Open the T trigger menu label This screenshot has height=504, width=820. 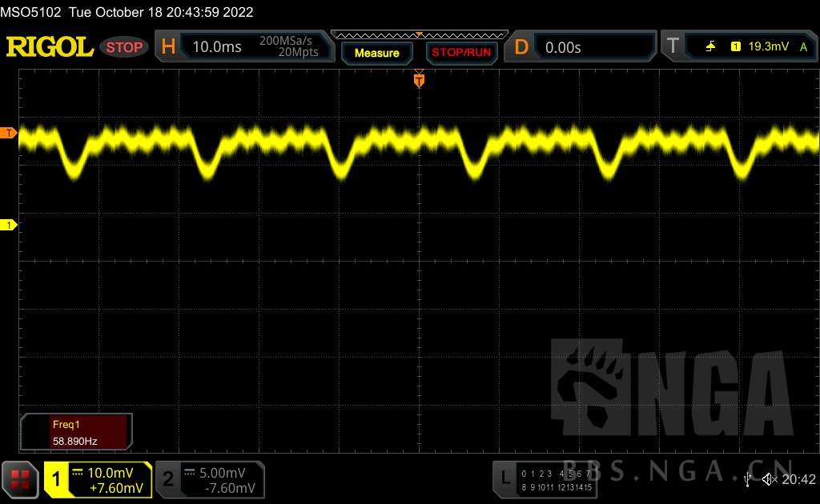click(x=673, y=47)
